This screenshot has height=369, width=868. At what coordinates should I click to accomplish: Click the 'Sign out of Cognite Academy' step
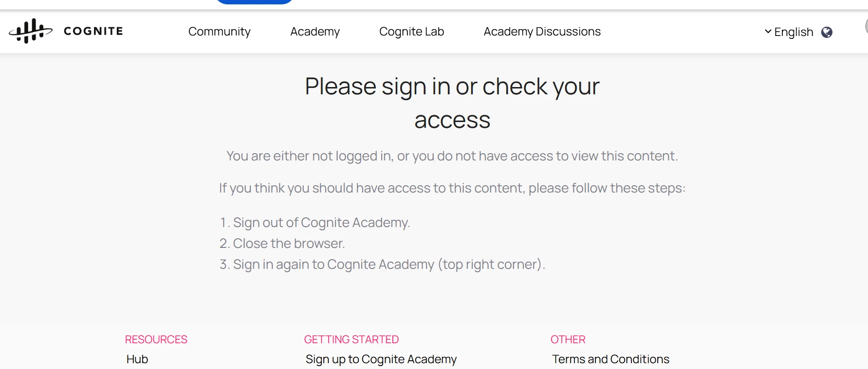(321, 222)
